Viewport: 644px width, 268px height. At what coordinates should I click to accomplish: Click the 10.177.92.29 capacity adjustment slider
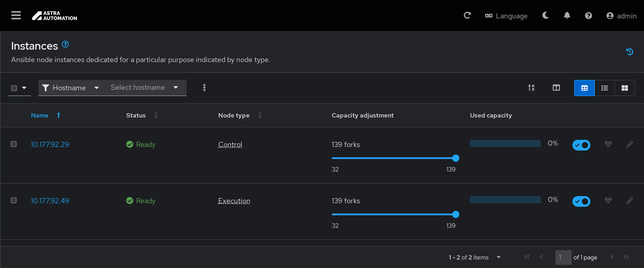pyautogui.click(x=394, y=158)
